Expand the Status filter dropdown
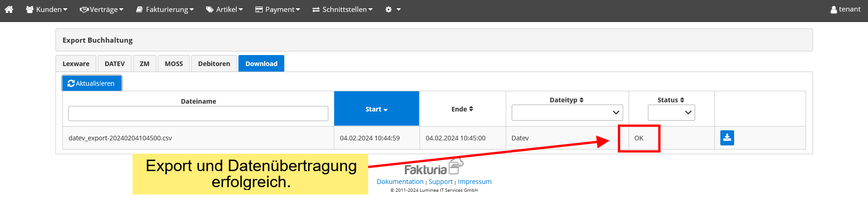This screenshot has width=868, height=200. pyautogui.click(x=671, y=112)
